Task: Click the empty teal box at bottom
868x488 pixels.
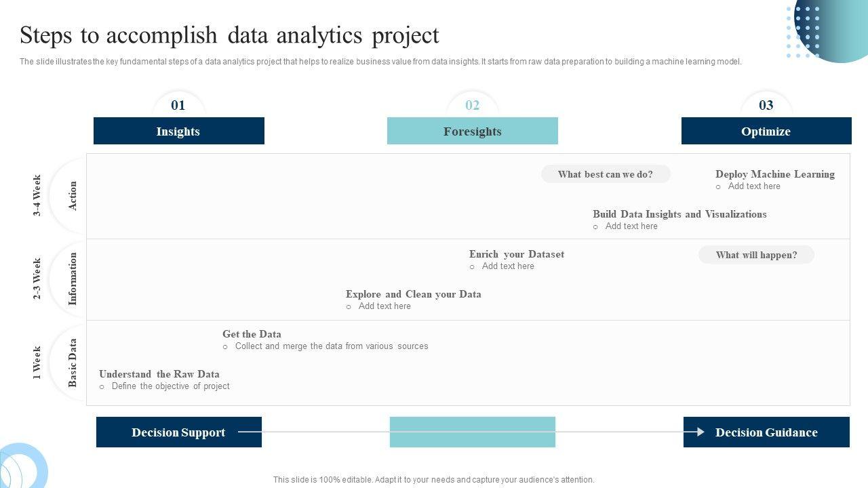Action: 472,432
